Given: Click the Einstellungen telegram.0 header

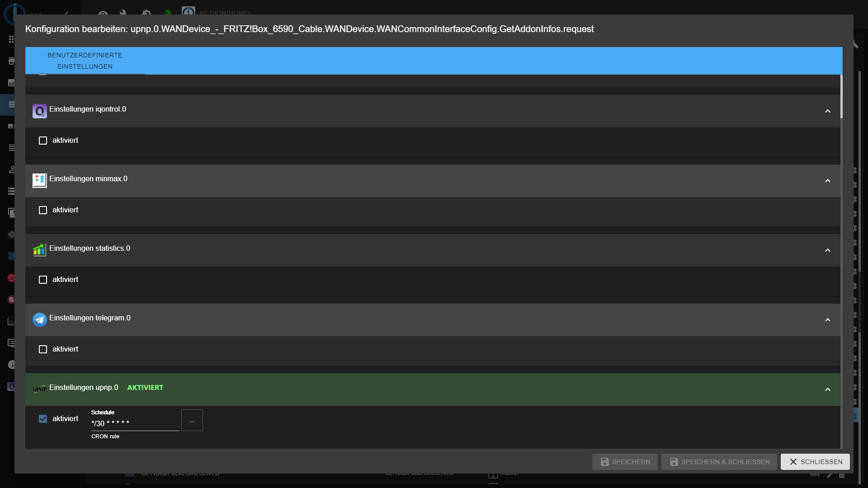Looking at the screenshot, I should 90,318.
